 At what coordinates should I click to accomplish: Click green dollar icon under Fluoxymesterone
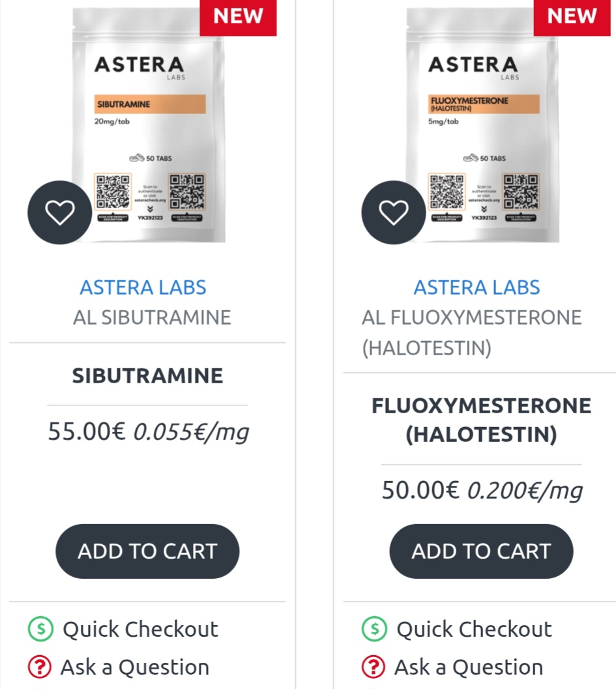pos(374,629)
